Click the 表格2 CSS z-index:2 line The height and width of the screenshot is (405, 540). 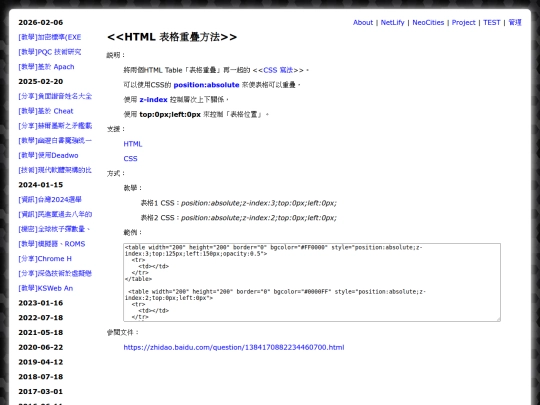[x=239, y=218]
